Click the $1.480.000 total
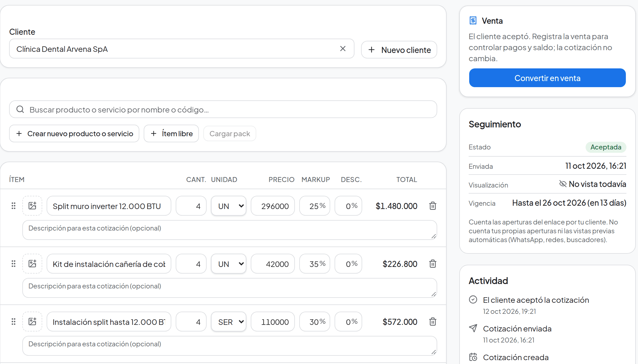This screenshot has width=638, height=364. click(396, 206)
